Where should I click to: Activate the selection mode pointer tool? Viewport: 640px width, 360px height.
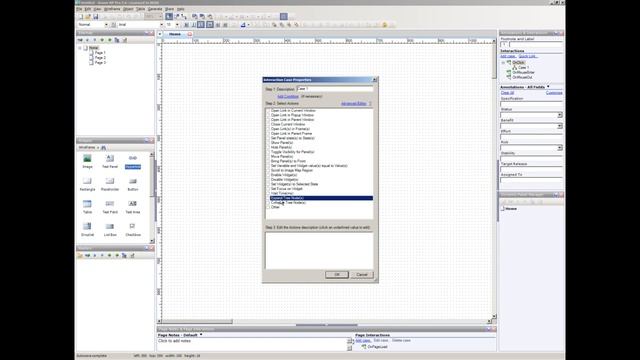click(x=169, y=17)
